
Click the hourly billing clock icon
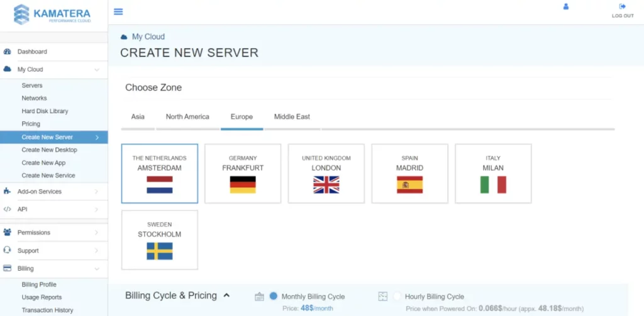click(x=383, y=297)
